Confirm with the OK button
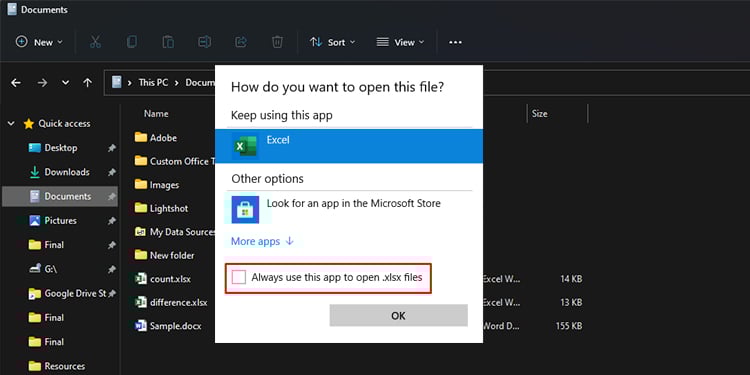750x375 pixels. (x=398, y=315)
